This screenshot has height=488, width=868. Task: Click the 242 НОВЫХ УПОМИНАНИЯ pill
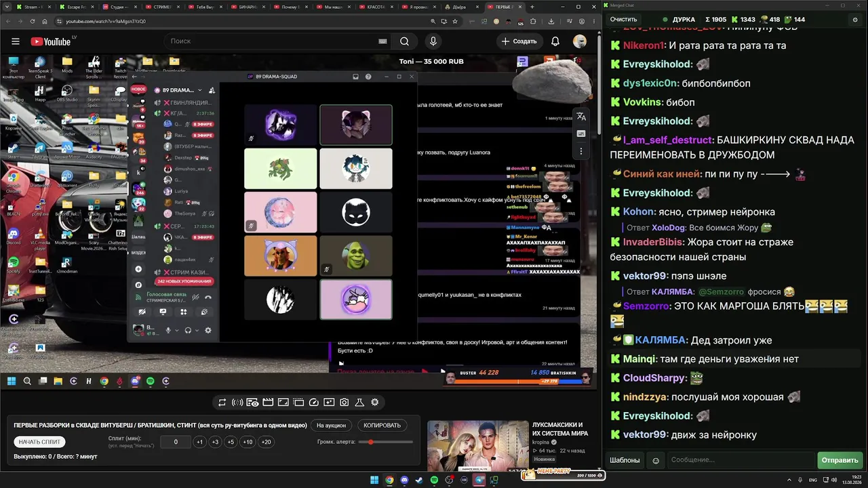[x=184, y=281]
